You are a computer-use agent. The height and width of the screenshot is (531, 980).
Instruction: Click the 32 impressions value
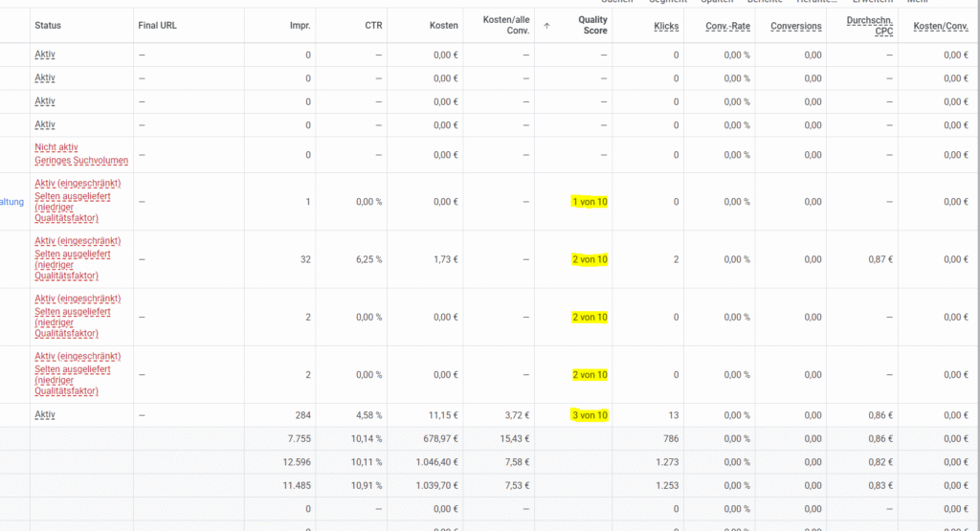[305, 259]
